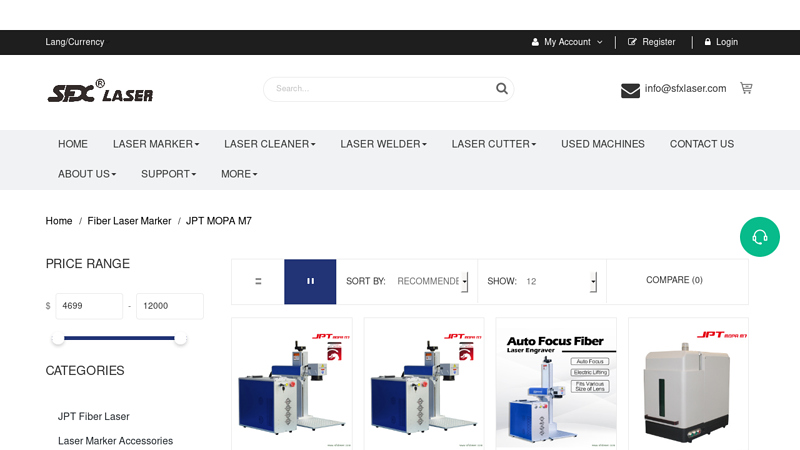Open Lang/Currency settings
Viewport: 800px width, 450px height.
coord(74,42)
